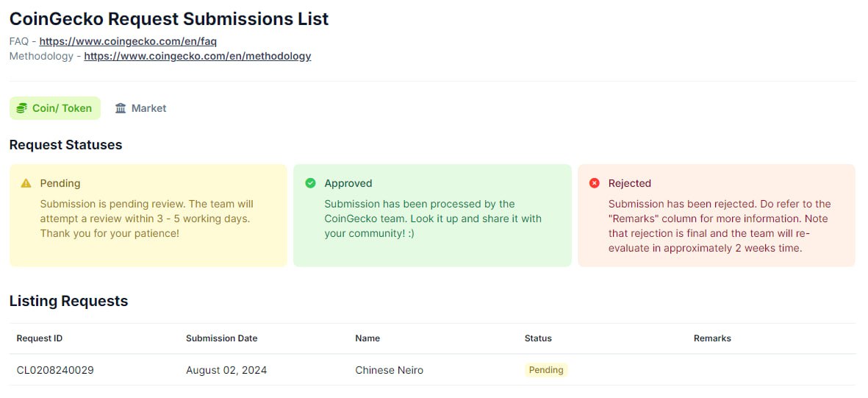Click the CoinGecko Request Submissions List heading
Image resolution: width=868 pixels, height=398 pixels.
[169, 19]
